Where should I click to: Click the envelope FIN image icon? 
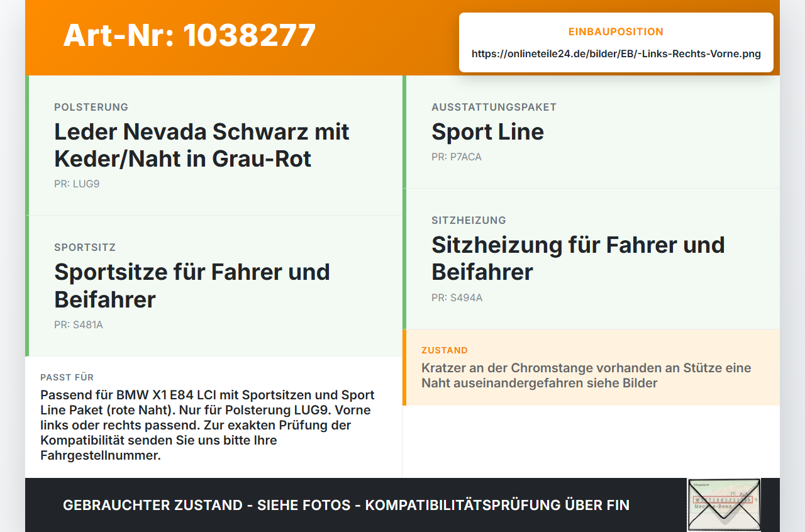pyautogui.click(x=724, y=505)
